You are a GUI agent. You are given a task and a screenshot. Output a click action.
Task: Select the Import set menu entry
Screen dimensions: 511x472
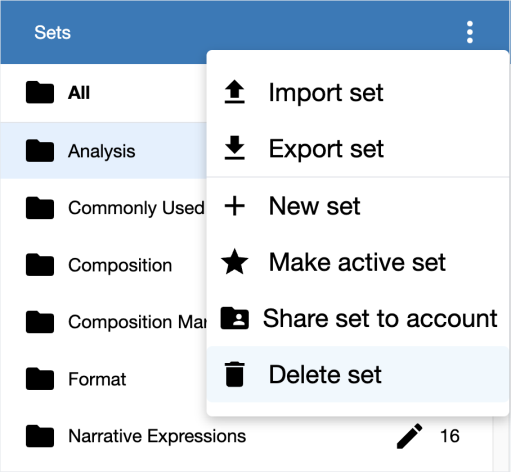[358, 92]
